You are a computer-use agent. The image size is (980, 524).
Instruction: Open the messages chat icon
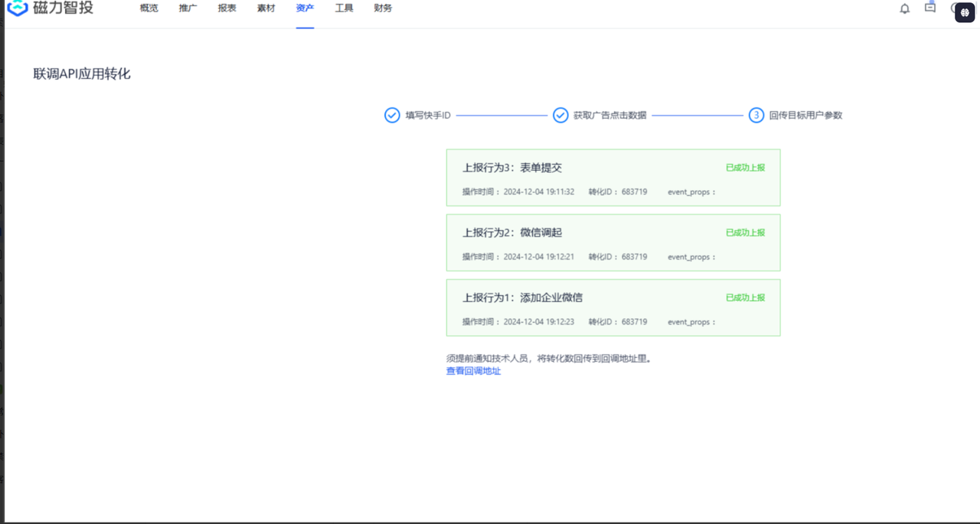click(929, 8)
